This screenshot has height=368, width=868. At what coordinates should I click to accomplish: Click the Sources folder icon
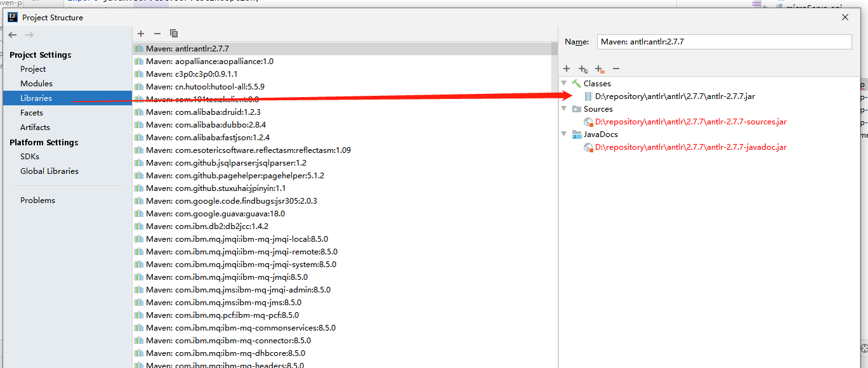tap(576, 108)
